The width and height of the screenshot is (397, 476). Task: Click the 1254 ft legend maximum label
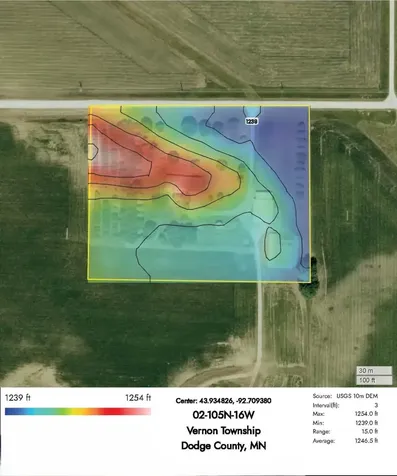coord(138,398)
